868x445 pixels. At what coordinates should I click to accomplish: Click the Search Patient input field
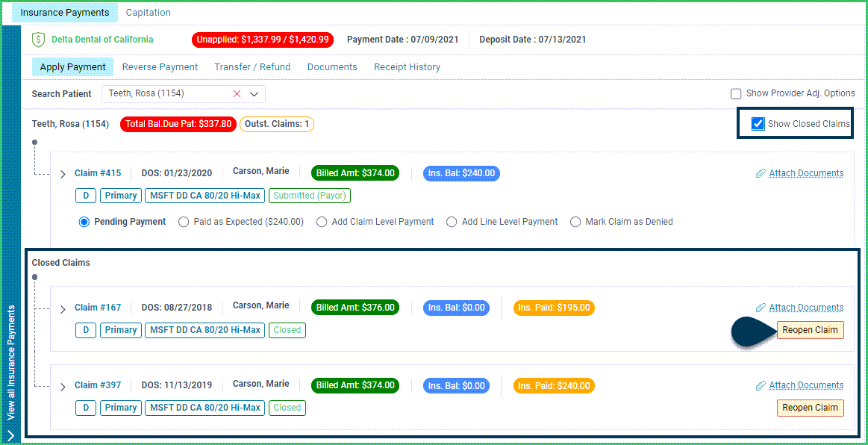[184, 94]
